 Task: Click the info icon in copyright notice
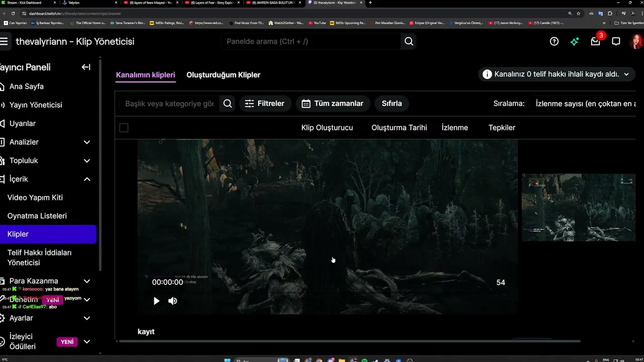coord(487,74)
